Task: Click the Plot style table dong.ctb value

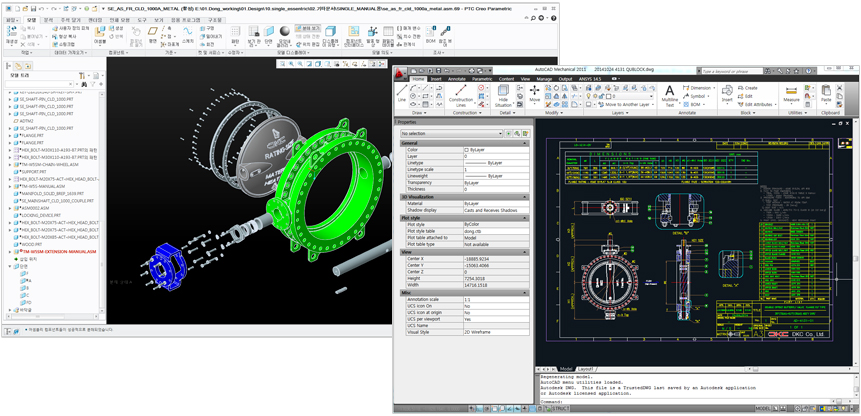Action: pos(496,231)
